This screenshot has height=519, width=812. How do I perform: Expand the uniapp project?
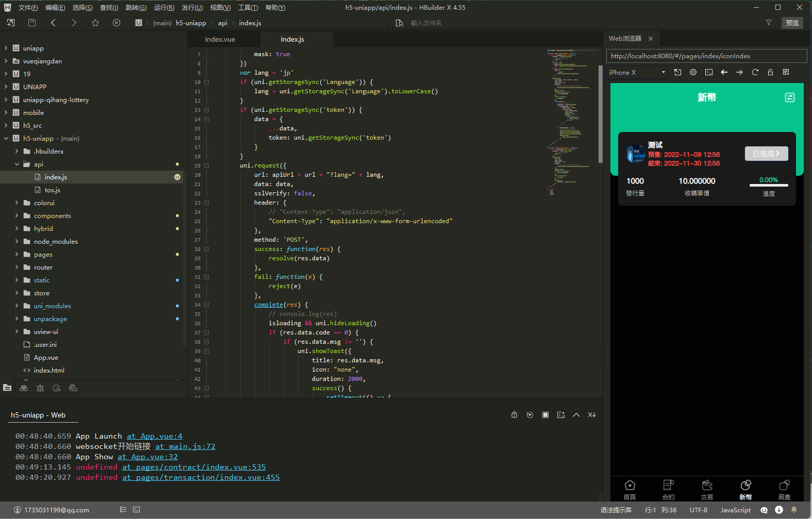coord(6,48)
